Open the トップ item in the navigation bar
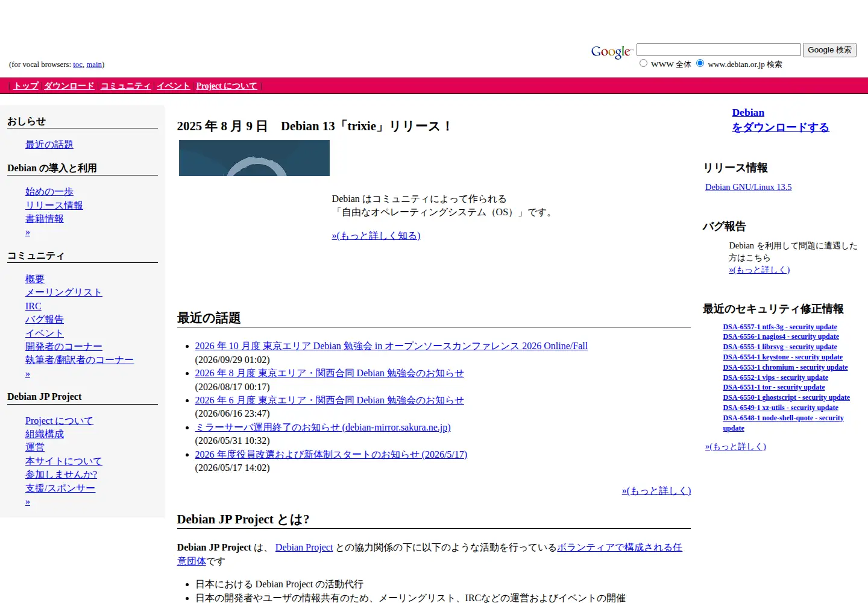Image resolution: width=868 pixels, height=603 pixels. [26, 86]
